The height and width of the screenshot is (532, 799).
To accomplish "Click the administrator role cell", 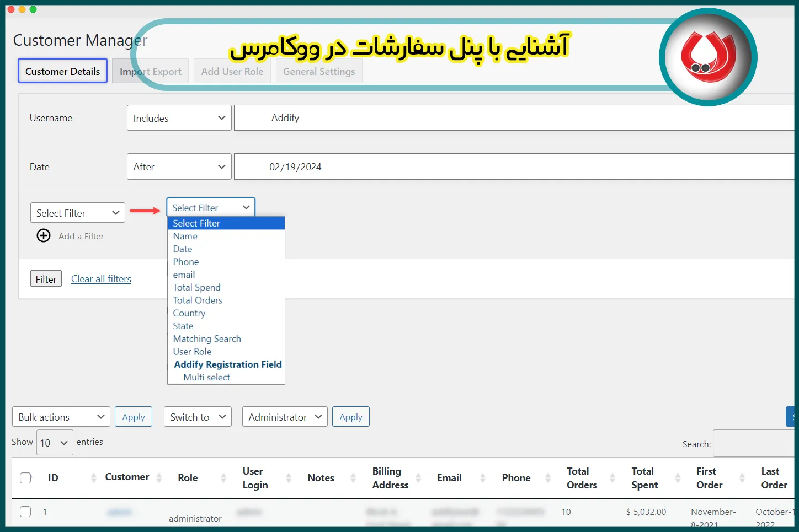I will [195, 518].
